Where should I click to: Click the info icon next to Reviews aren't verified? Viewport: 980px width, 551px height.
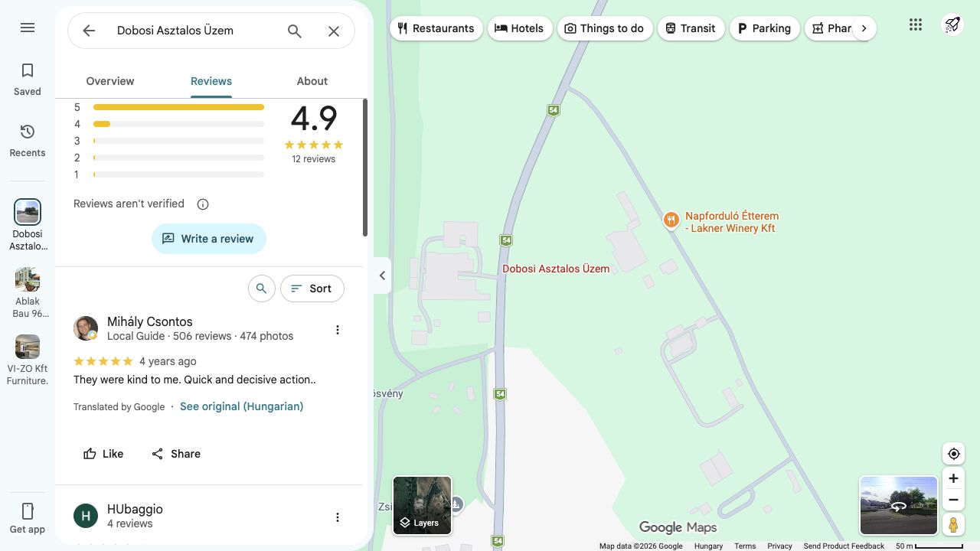(203, 204)
